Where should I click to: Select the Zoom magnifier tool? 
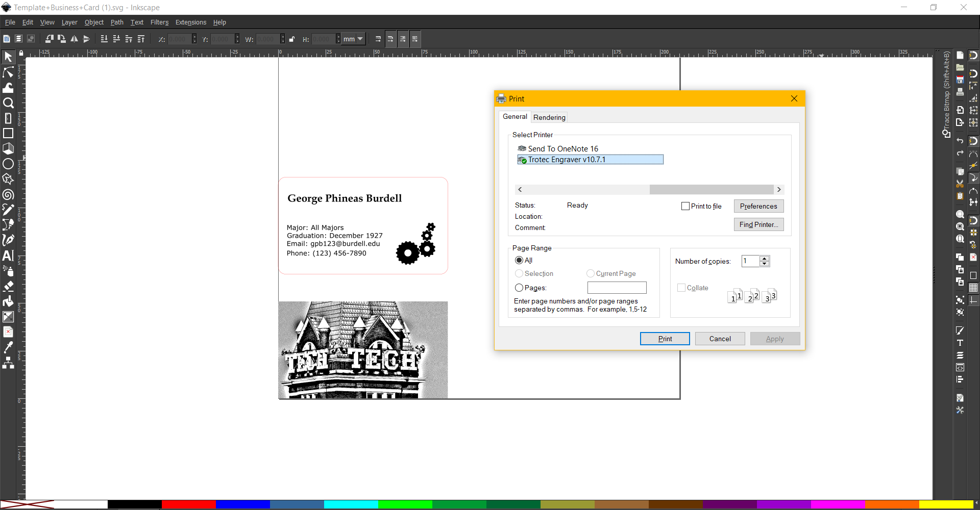coord(8,103)
